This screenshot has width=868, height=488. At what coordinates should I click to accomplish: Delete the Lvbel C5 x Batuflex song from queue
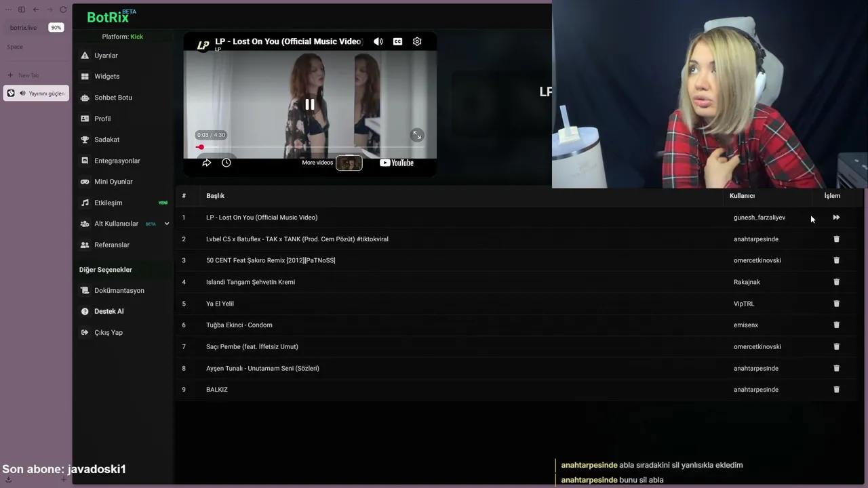point(836,239)
